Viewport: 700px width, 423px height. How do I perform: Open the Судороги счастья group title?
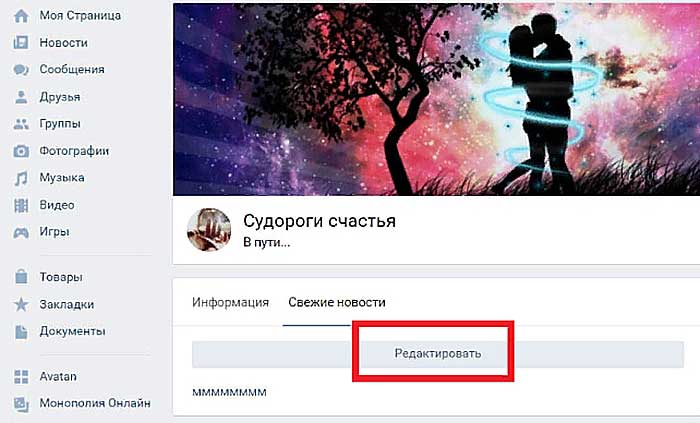[x=320, y=221]
